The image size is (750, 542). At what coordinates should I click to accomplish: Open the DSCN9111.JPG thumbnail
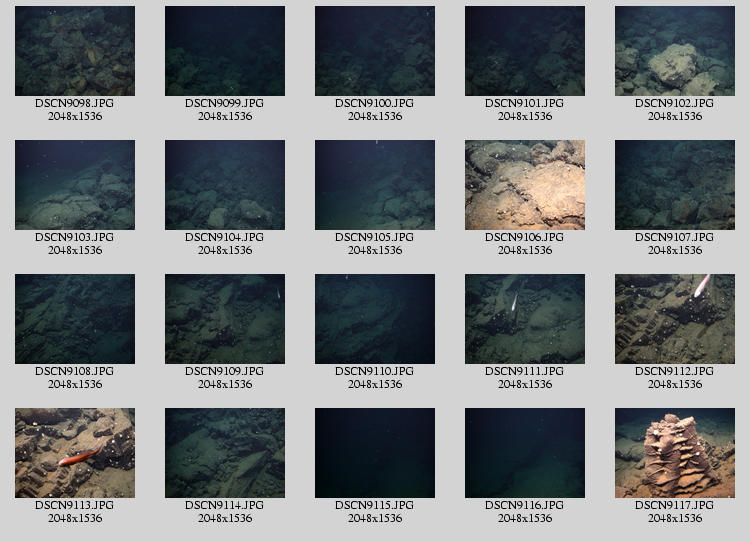(x=525, y=319)
